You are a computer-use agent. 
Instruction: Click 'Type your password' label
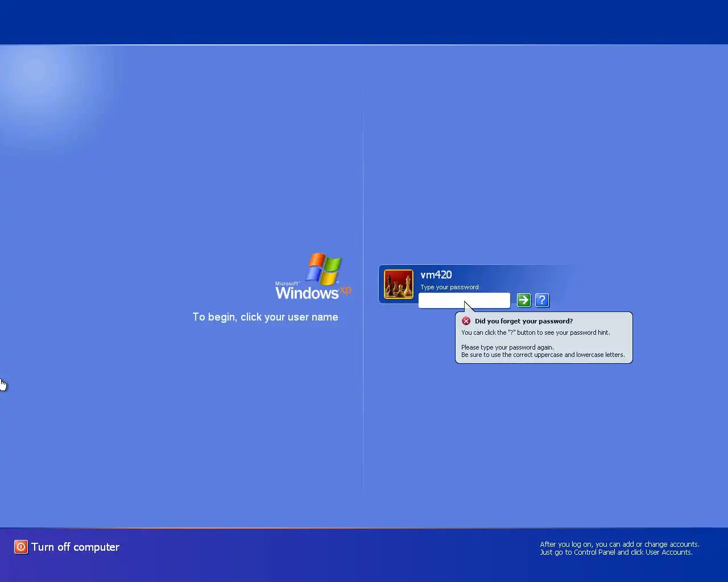click(449, 287)
